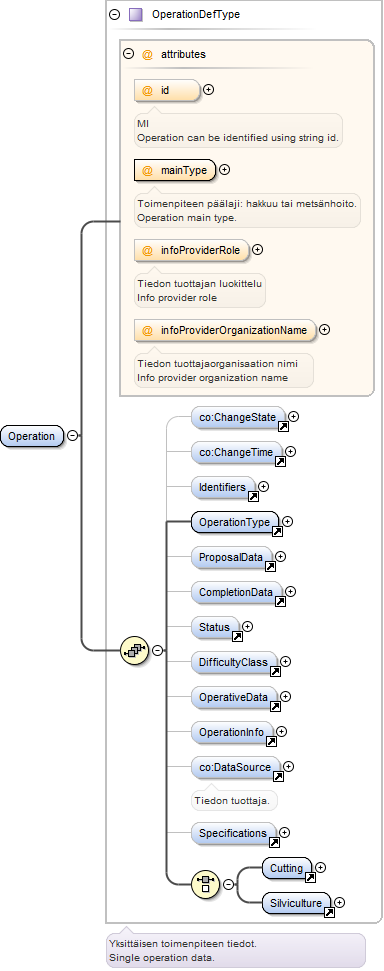384x971 pixels.
Task: Follow Specifications reference arrow icon
Action: coord(274,842)
